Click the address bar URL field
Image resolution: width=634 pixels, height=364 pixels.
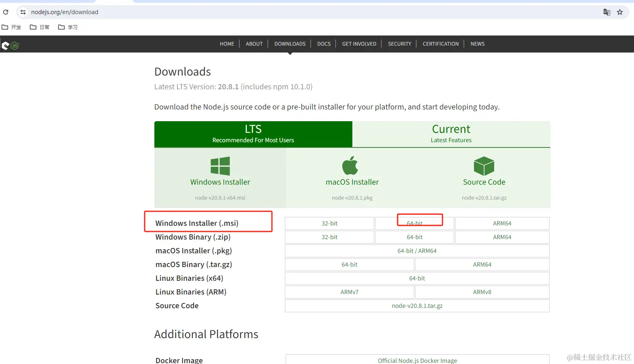(x=315, y=12)
